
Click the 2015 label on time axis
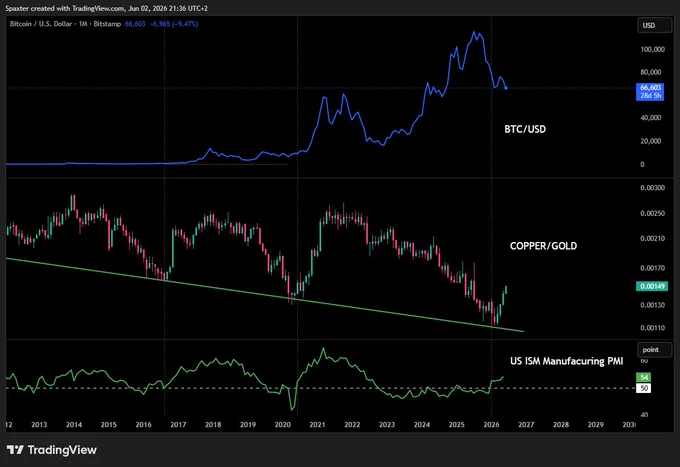point(108,425)
